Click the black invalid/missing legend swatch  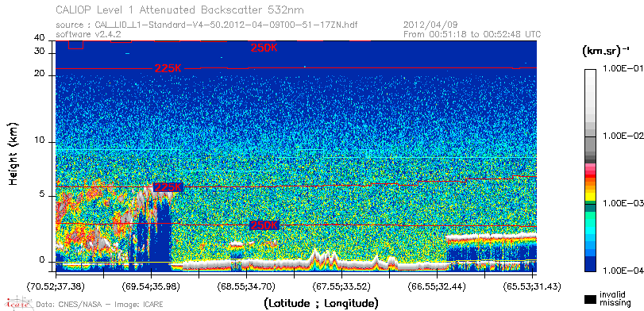(x=590, y=299)
